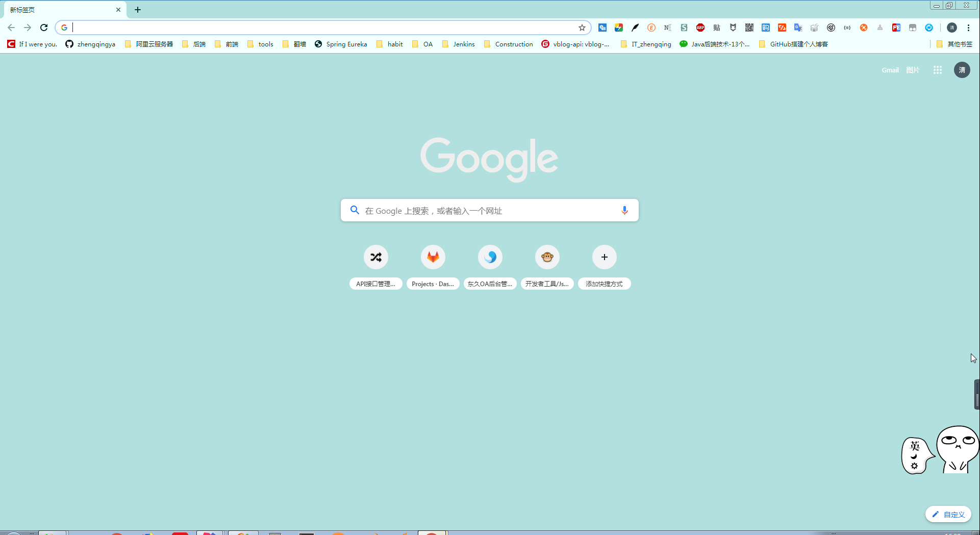Viewport: 980px width, 535px height.
Task: Expand the Jenkins bookmark folder
Action: (x=458, y=44)
